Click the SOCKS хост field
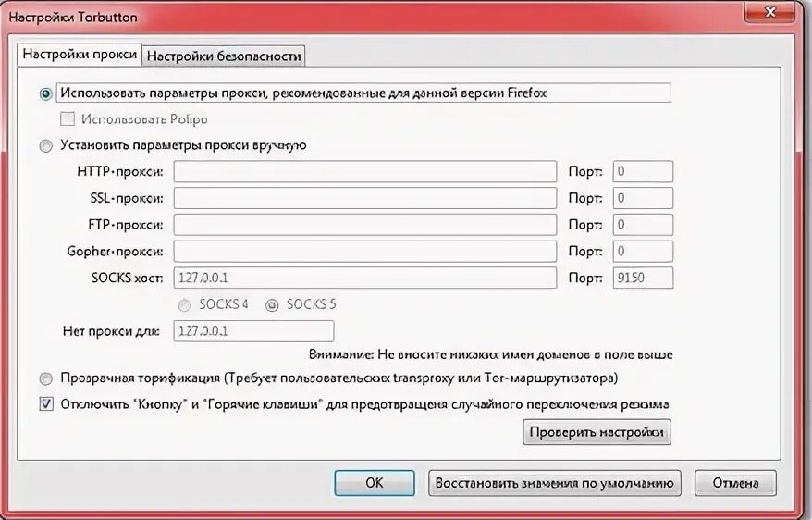The height and width of the screenshot is (520, 812). coord(365,278)
